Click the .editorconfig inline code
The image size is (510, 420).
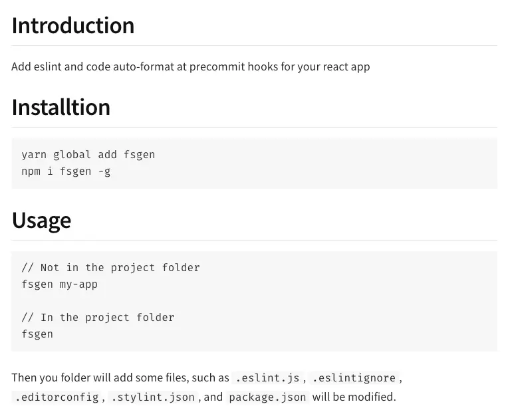pos(57,397)
